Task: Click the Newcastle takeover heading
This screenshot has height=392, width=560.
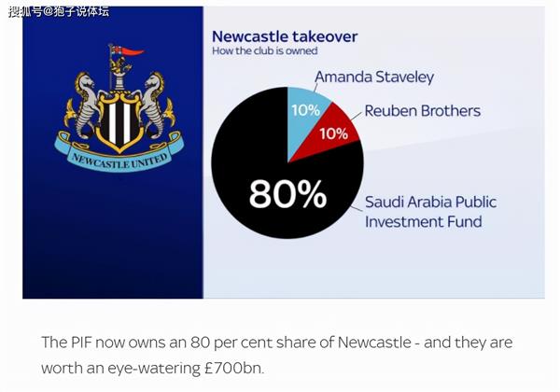Action: coord(285,36)
